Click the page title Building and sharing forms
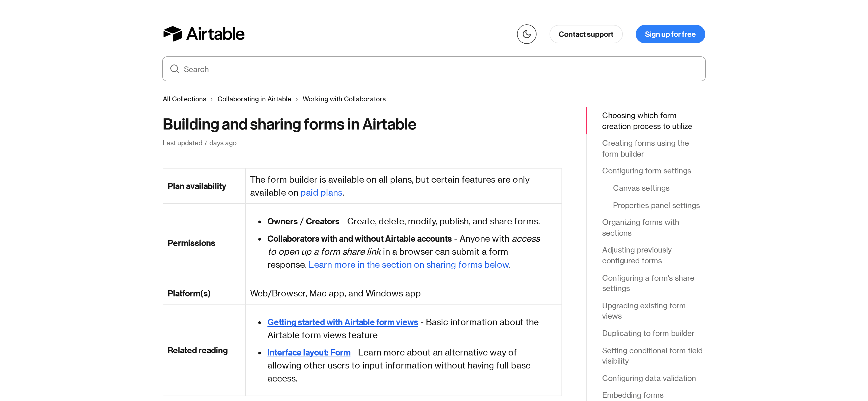868x401 pixels. click(x=289, y=124)
